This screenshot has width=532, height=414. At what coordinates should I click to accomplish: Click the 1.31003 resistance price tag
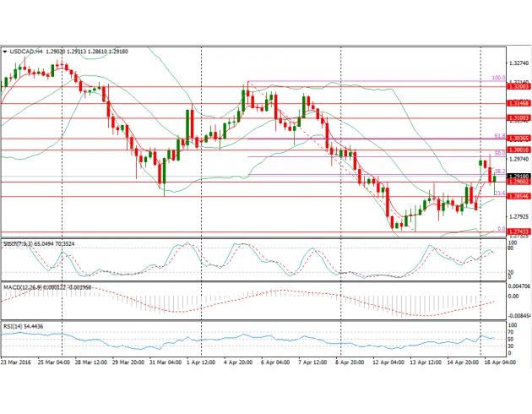[518, 117]
